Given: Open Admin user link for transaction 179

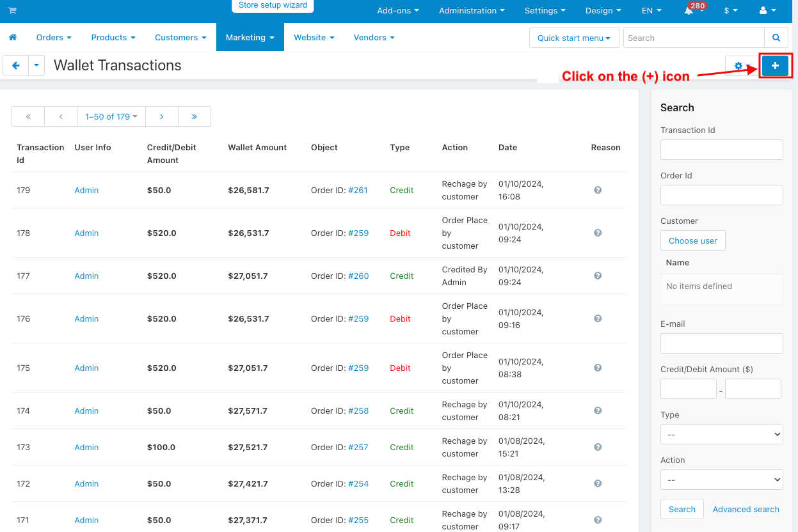Looking at the screenshot, I should pos(86,190).
